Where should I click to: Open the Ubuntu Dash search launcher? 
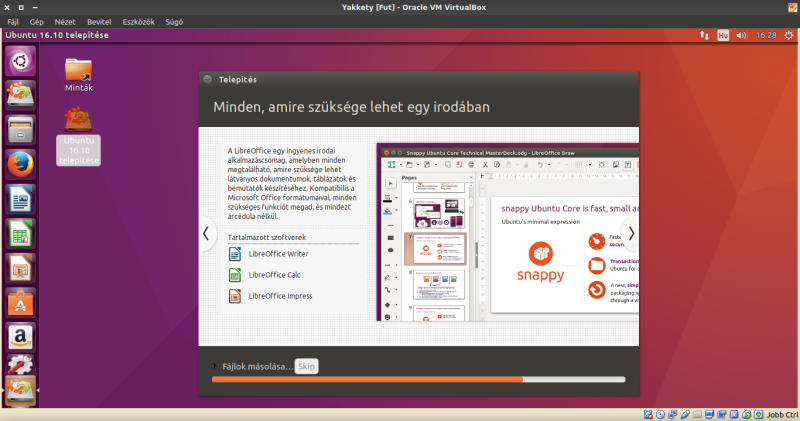(21, 62)
